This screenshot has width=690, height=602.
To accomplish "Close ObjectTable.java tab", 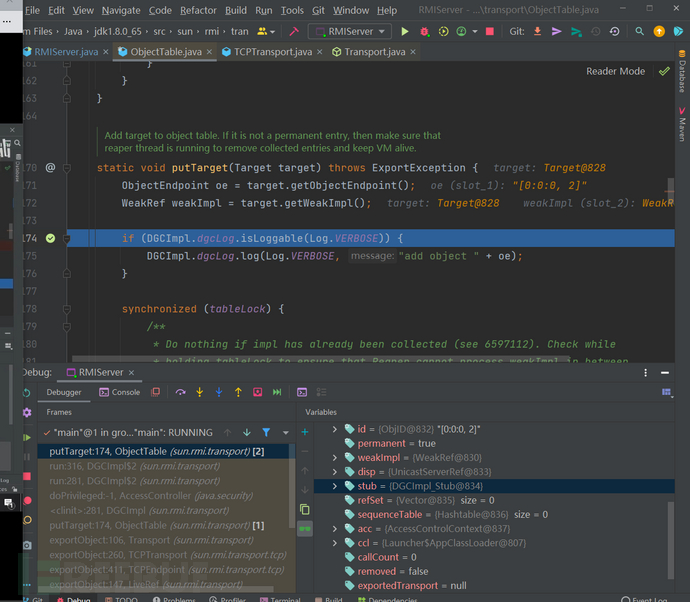I will point(209,52).
